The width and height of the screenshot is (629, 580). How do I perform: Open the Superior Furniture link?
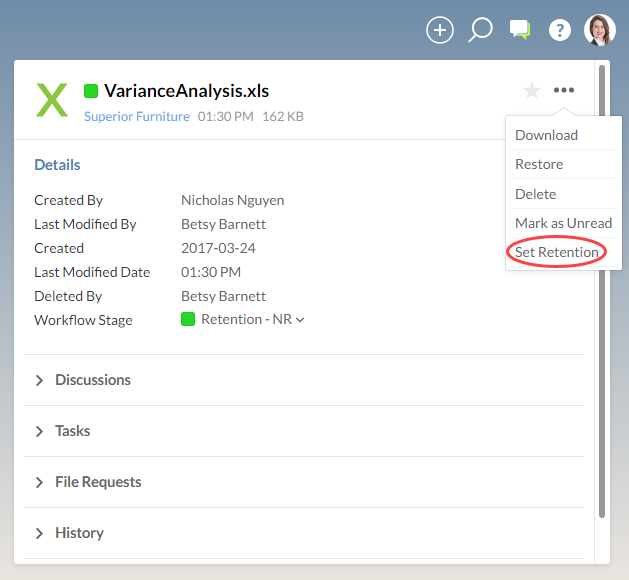pos(136,117)
